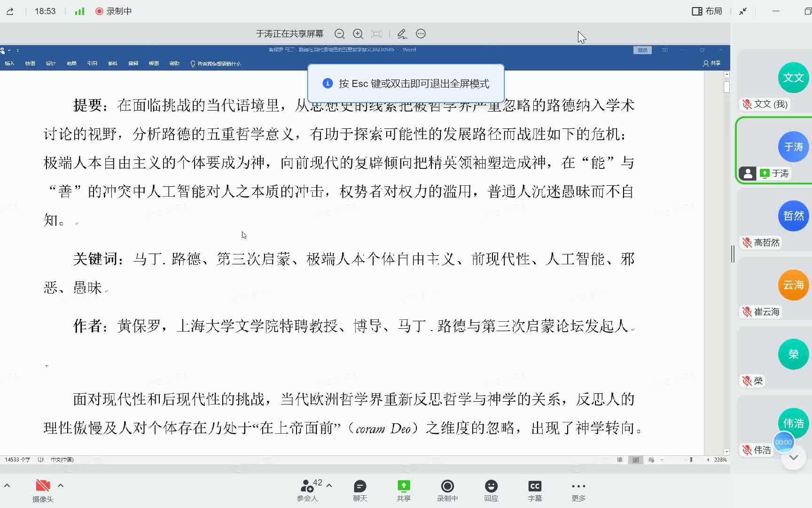
Task: Switch to Web Layout view icon
Action: [x=651, y=460]
